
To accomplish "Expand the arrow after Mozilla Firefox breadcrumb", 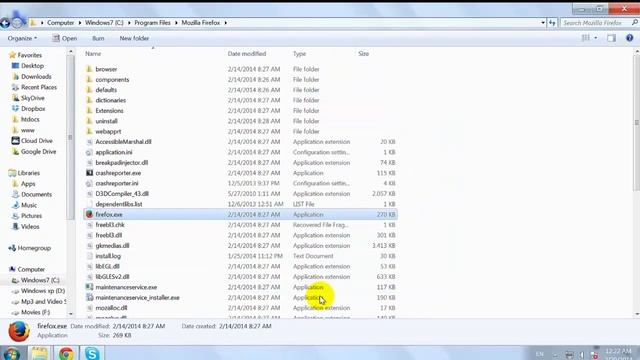I will (x=225, y=23).
